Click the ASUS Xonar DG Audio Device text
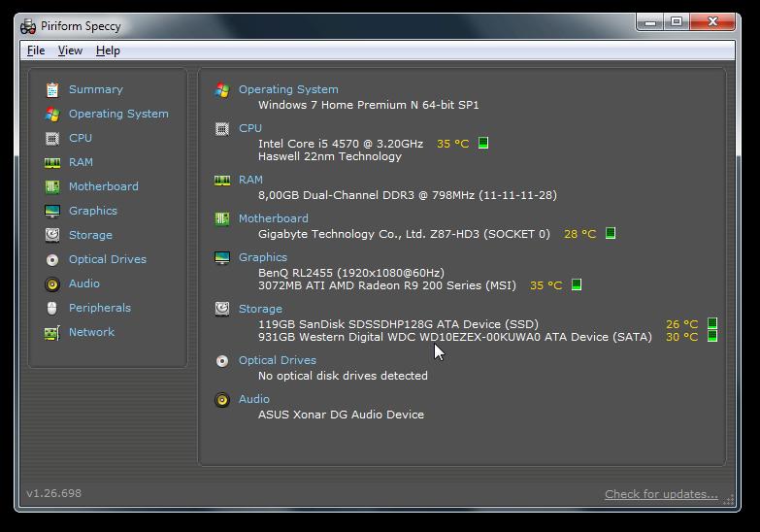This screenshot has height=532, width=760. click(x=341, y=415)
